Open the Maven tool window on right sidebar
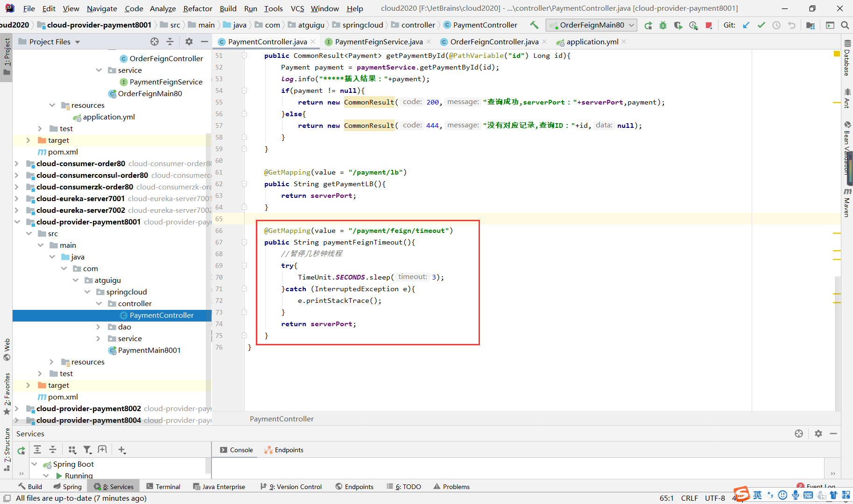Viewport: 853px width, 504px height. pyautogui.click(x=847, y=203)
